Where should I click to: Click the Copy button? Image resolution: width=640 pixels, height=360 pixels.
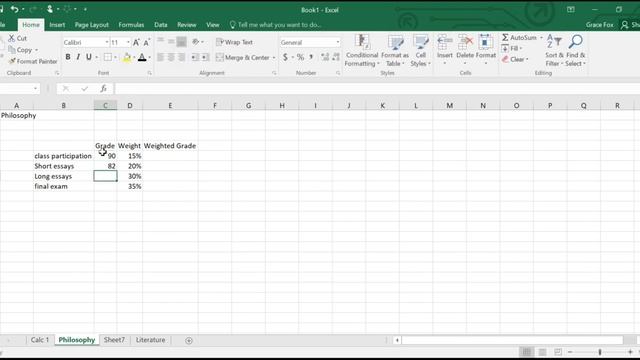tap(20, 50)
